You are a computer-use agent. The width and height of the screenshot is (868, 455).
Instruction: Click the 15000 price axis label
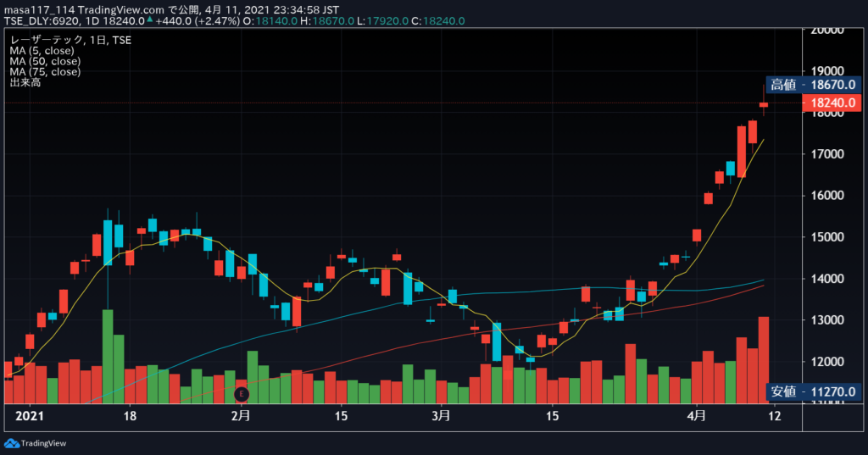tap(827, 237)
